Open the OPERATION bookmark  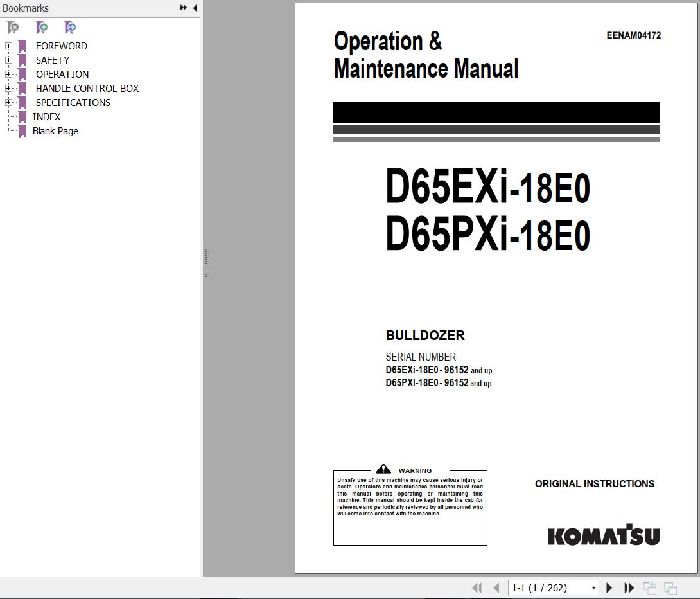pos(62,74)
